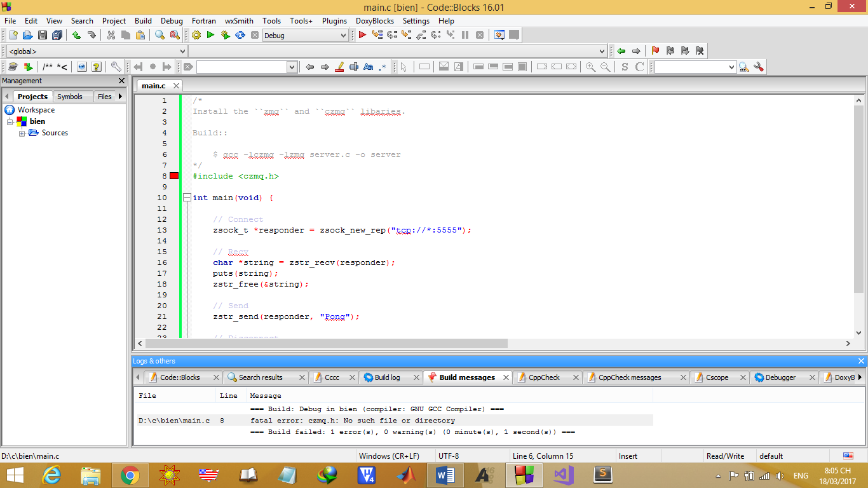Switch to the Symbols tab in Management
Viewport: 868px width, 488px height.
69,97
